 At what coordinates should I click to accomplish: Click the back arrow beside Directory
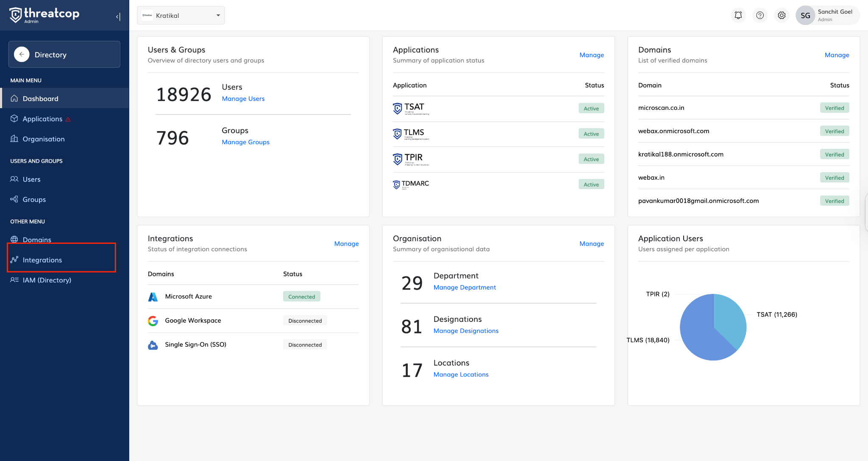pos(22,54)
